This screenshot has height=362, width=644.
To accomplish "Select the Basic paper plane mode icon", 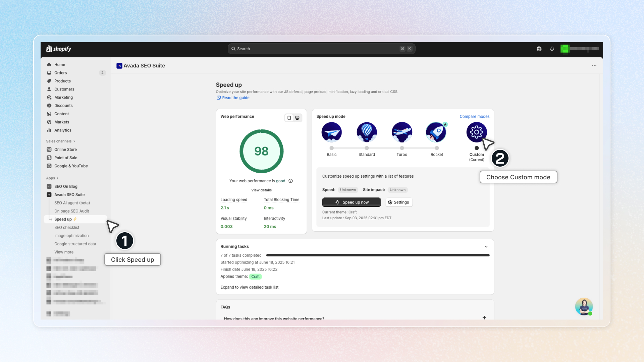I will pyautogui.click(x=331, y=132).
